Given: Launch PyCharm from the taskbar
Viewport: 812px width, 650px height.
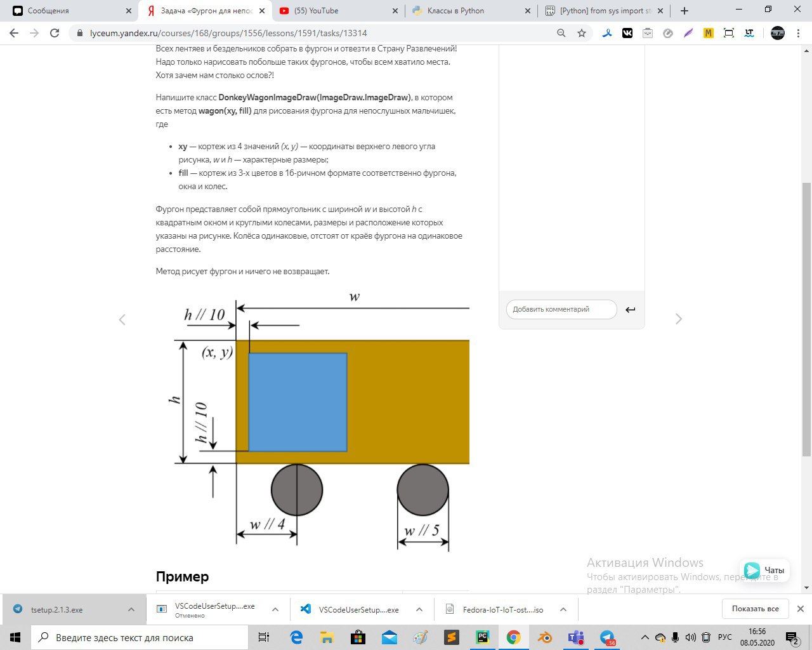Looking at the screenshot, I should click(x=483, y=637).
